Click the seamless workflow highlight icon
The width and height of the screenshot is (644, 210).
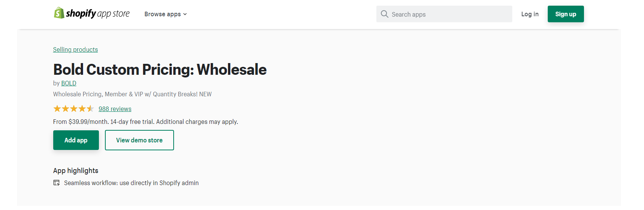(x=57, y=183)
